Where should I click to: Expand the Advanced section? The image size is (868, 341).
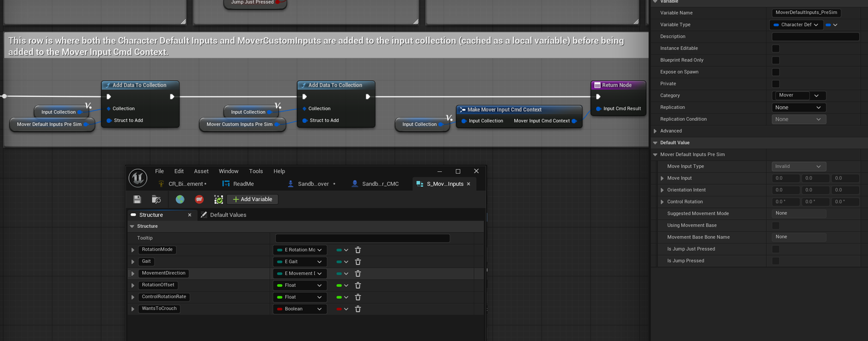click(655, 131)
